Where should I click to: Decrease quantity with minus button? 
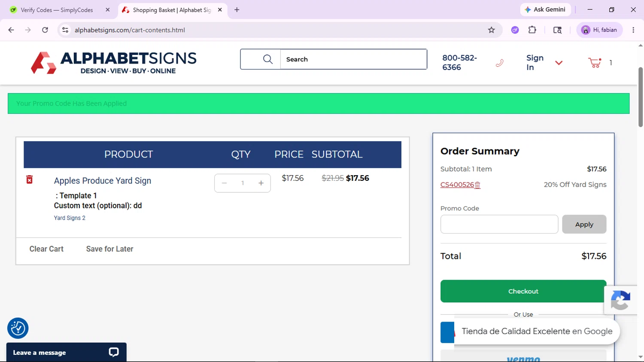(x=224, y=183)
